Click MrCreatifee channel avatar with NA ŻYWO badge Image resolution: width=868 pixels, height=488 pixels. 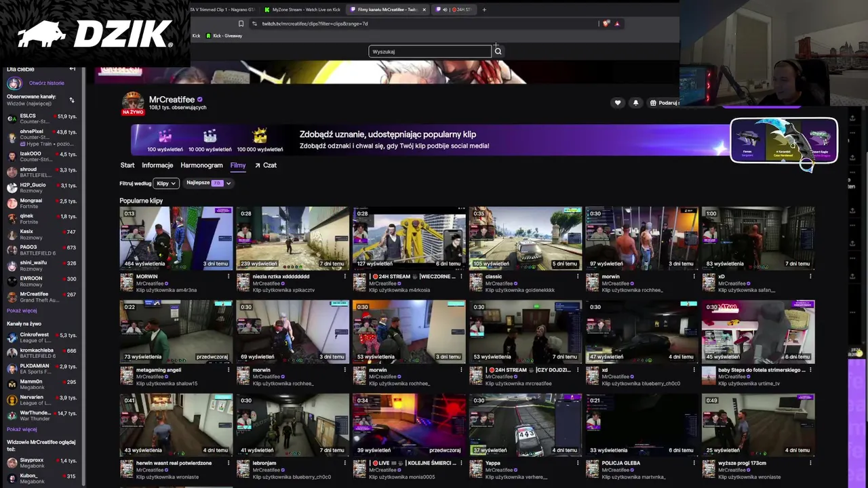point(133,103)
